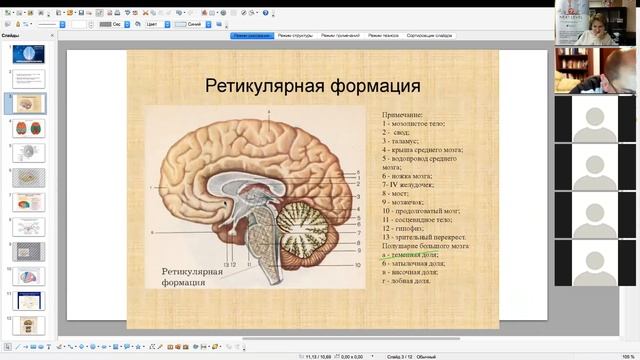Click the Save floppy disk icon

81,13
